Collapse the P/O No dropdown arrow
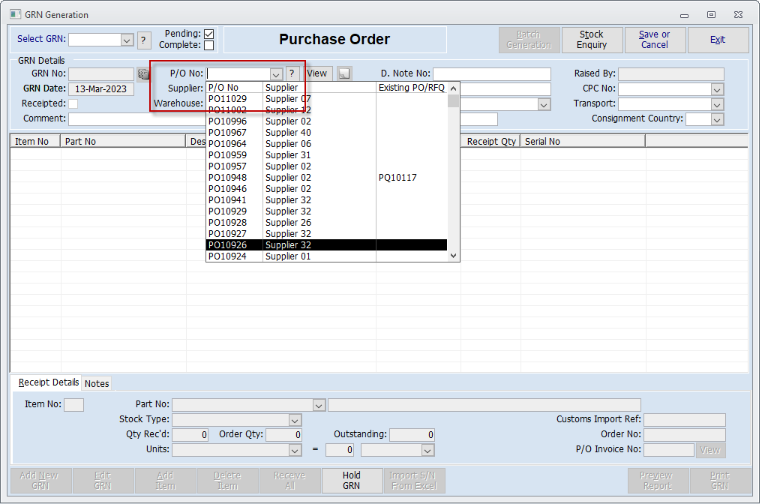The image size is (760, 504). click(276, 74)
